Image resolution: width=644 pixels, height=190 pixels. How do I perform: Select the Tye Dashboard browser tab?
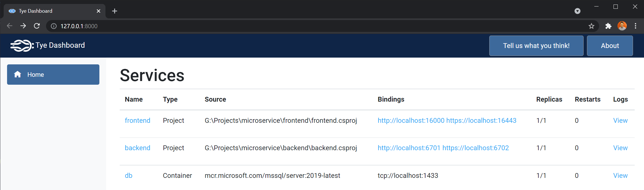(54, 11)
